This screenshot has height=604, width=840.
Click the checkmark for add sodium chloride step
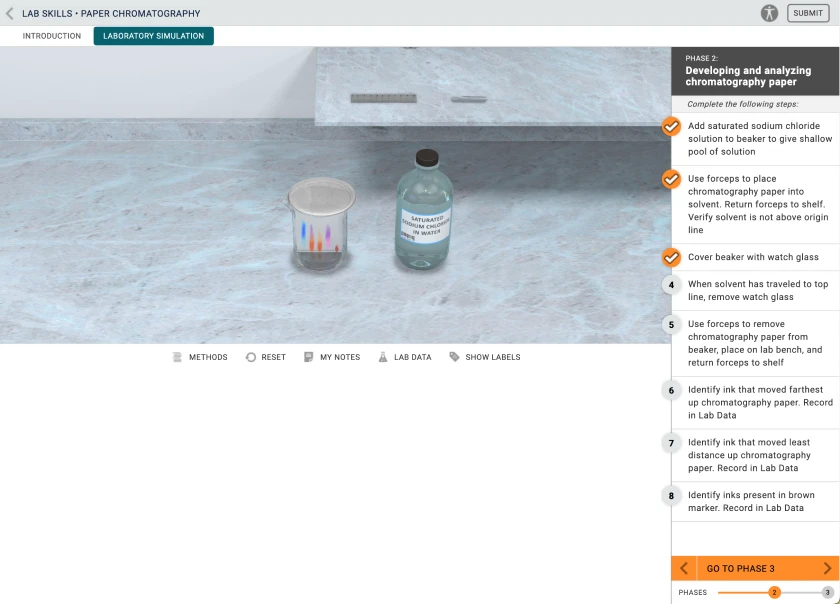click(672, 127)
